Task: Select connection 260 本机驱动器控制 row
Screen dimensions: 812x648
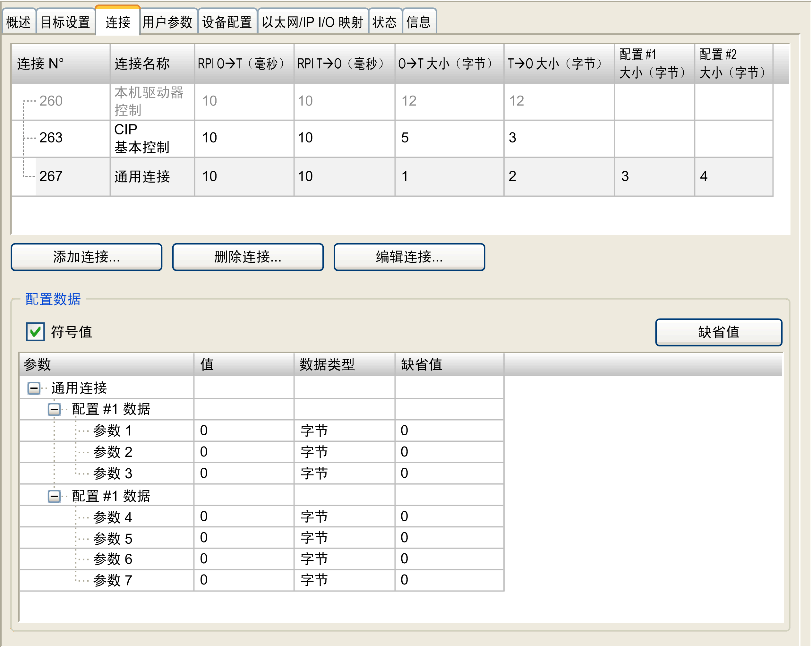Action: tap(149, 101)
